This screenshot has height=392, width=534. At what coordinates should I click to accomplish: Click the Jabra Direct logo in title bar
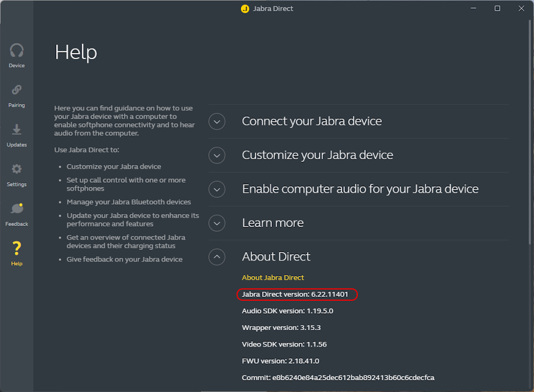click(x=245, y=9)
